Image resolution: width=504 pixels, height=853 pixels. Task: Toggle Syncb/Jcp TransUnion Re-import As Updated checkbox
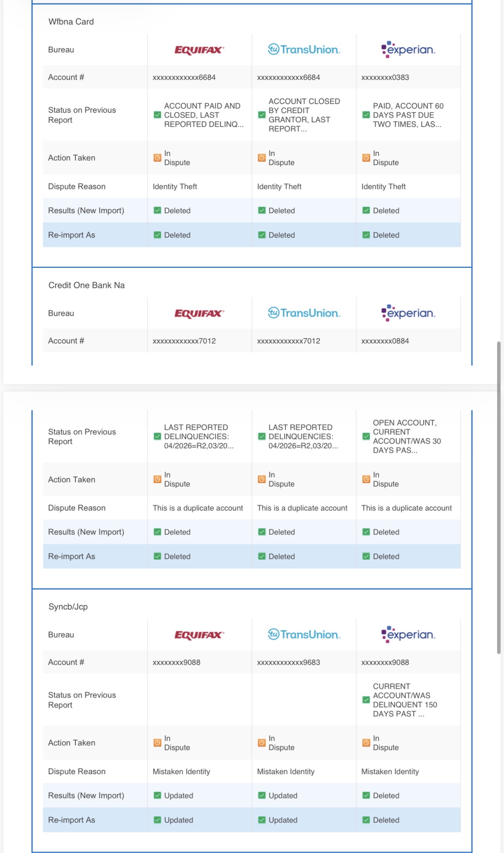[x=262, y=819]
